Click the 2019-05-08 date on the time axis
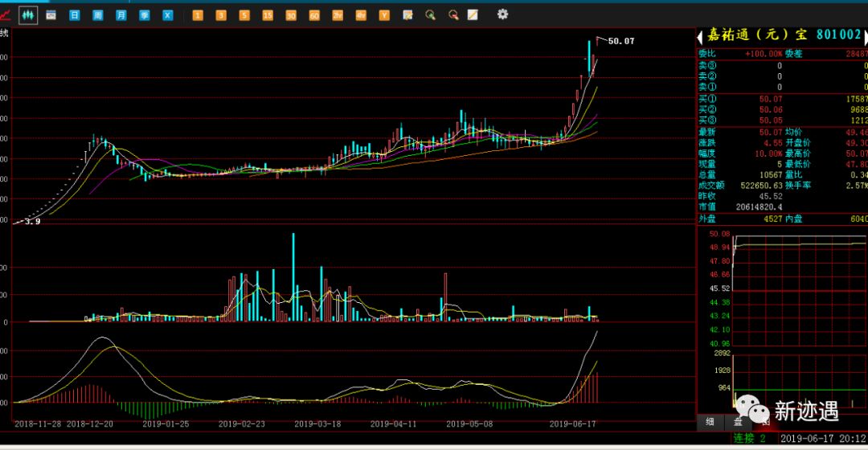Screen dimensions: 868x450 click(469, 424)
